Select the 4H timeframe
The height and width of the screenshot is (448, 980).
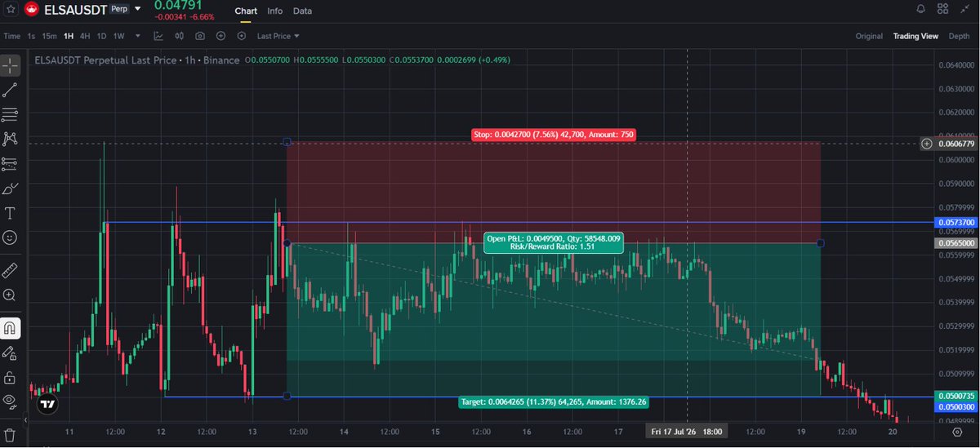click(x=85, y=36)
